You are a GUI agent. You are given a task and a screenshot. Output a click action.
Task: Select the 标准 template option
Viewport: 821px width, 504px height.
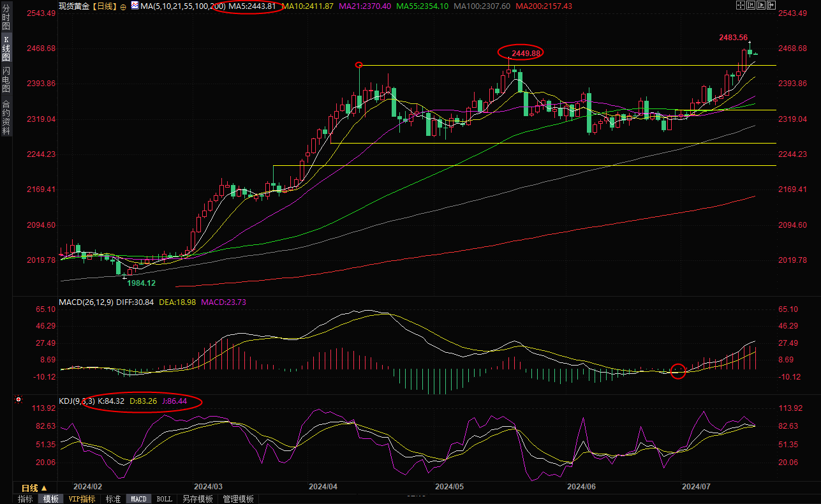[113, 499]
